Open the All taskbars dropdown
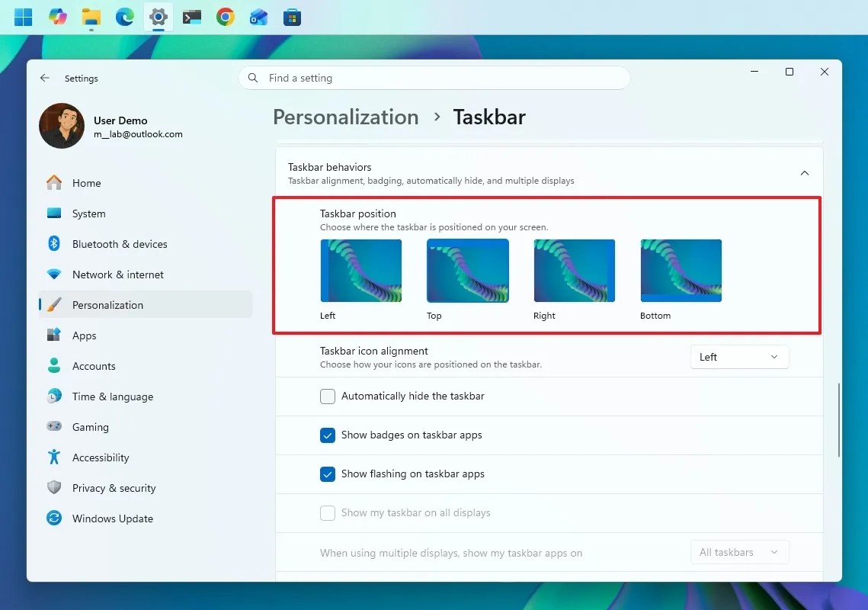 coord(739,552)
